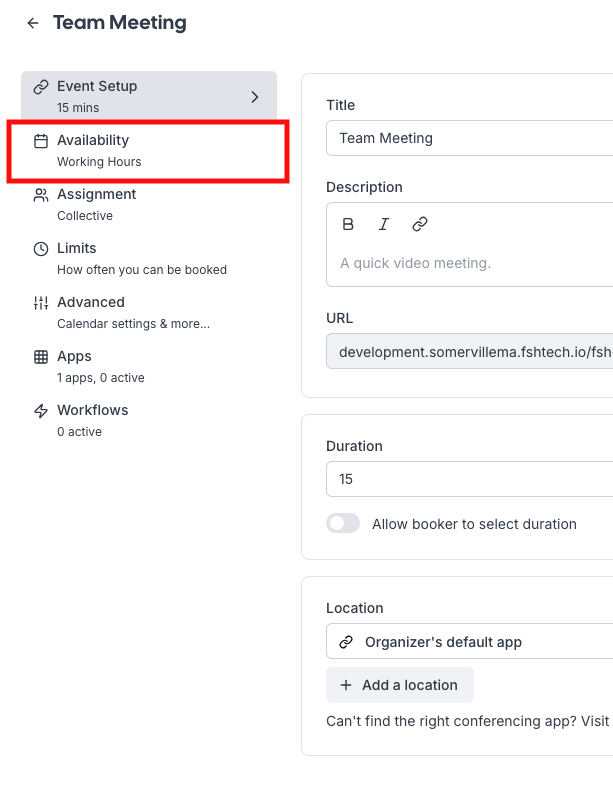Click into the Title input field
This screenshot has width=613, height=799.
point(470,138)
